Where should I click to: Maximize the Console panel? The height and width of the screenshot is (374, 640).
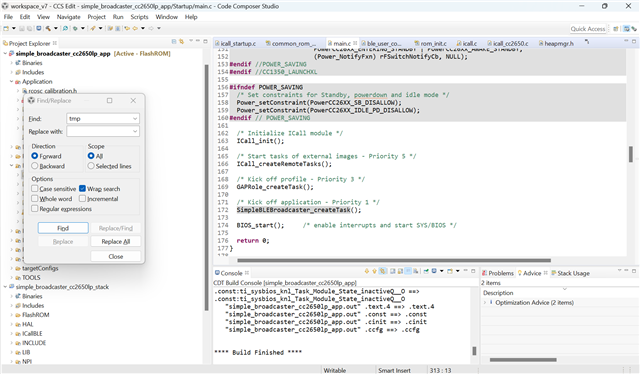pyautogui.click(x=473, y=271)
